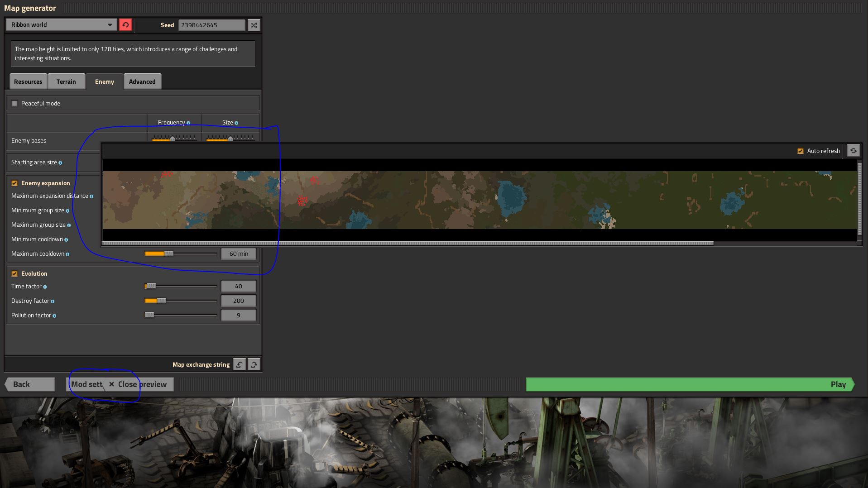Image resolution: width=868 pixels, height=488 pixels.
Task: Click the Destroy factor slider track
Action: (x=190, y=301)
